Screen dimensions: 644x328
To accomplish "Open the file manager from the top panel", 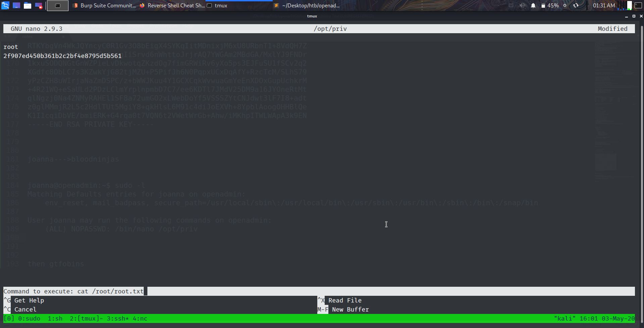I will [x=28, y=5].
